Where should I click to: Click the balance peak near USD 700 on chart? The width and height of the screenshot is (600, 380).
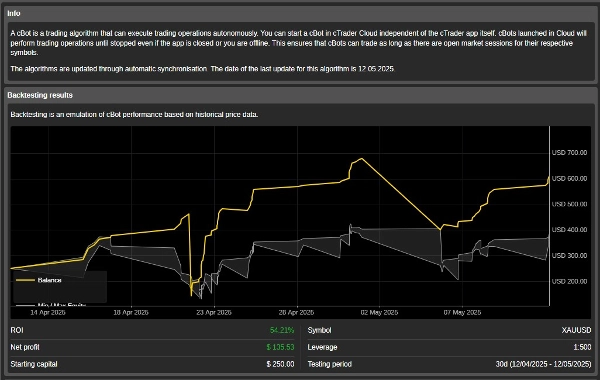[362, 158]
